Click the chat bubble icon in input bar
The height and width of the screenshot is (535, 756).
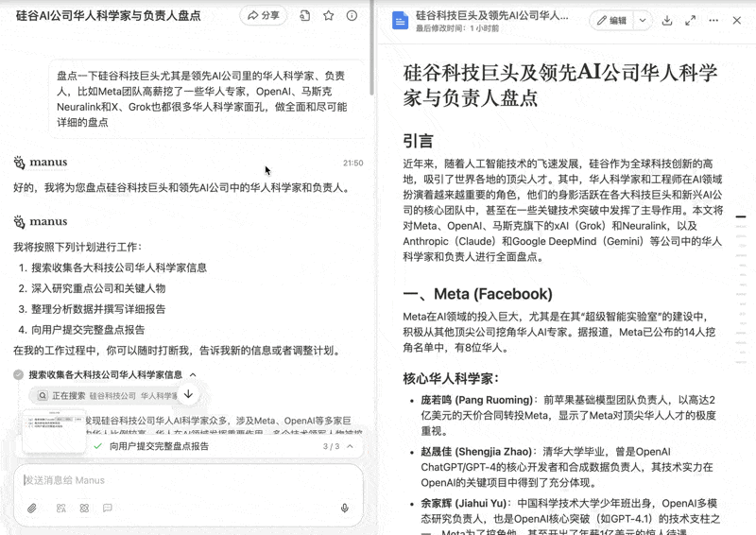click(x=108, y=508)
